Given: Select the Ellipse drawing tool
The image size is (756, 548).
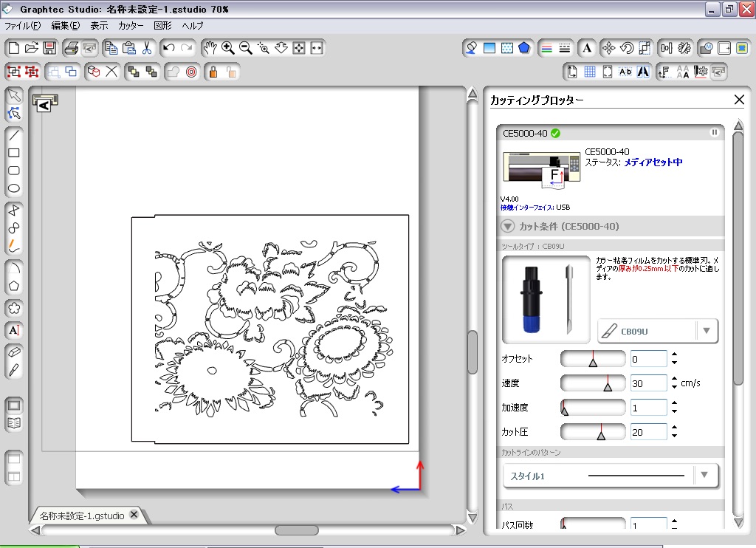Looking at the screenshot, I should 13,190.
